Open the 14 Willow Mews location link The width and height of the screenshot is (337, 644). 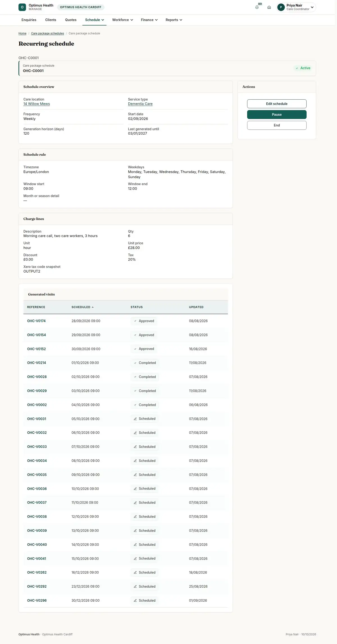coord(37,104)
